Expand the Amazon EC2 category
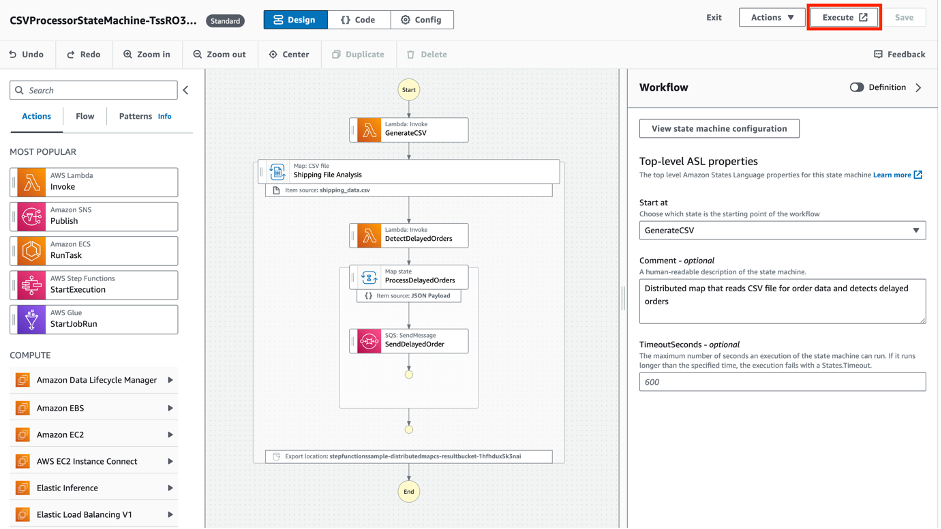Viewport: 941px width, 529px height. (x=170, y=435)
